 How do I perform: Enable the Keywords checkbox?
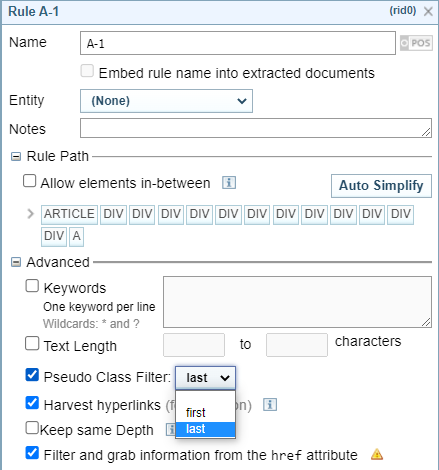(x=32, y=286)
